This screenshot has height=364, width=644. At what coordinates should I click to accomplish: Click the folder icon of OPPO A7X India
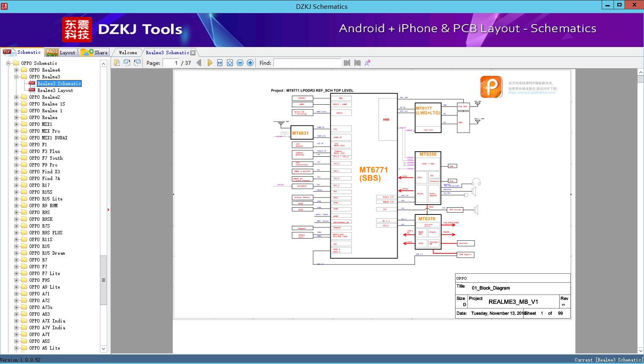[x=25, y=321]
